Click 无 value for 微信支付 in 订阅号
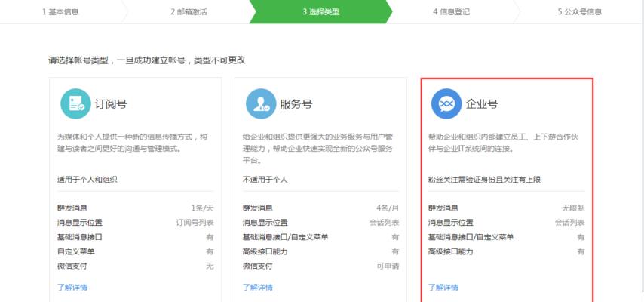This screenshot has height=302, width=644. click(x=210, y=266)
